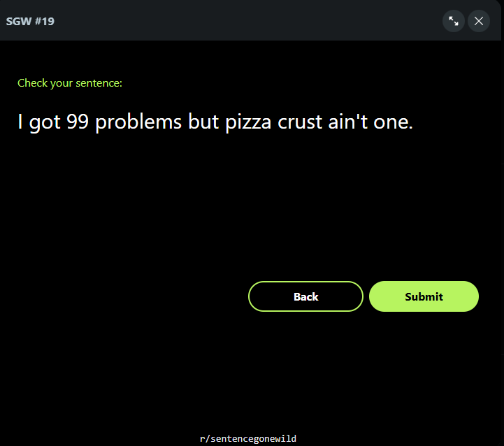Click the word 'pizza' in the sentence

[x=248, y=123]
